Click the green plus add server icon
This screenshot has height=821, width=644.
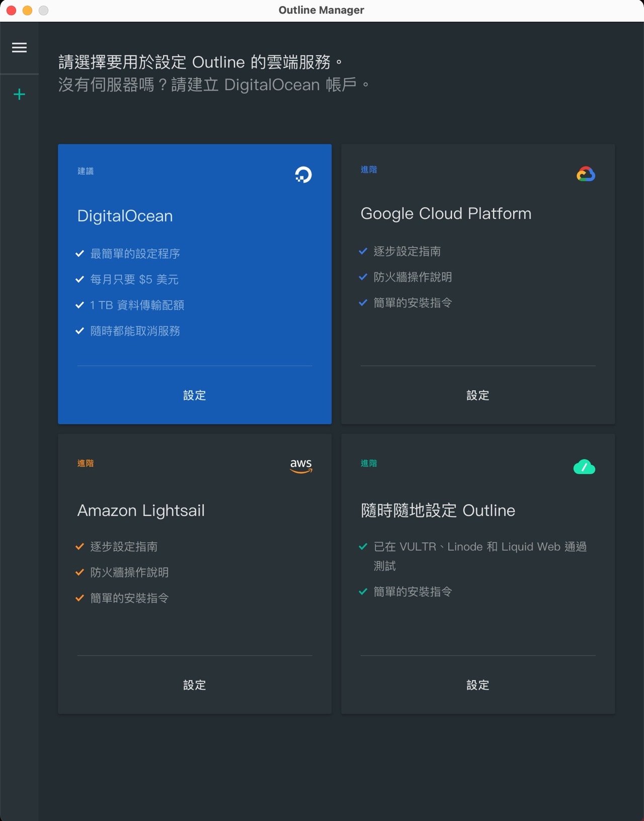click(19, 94)
